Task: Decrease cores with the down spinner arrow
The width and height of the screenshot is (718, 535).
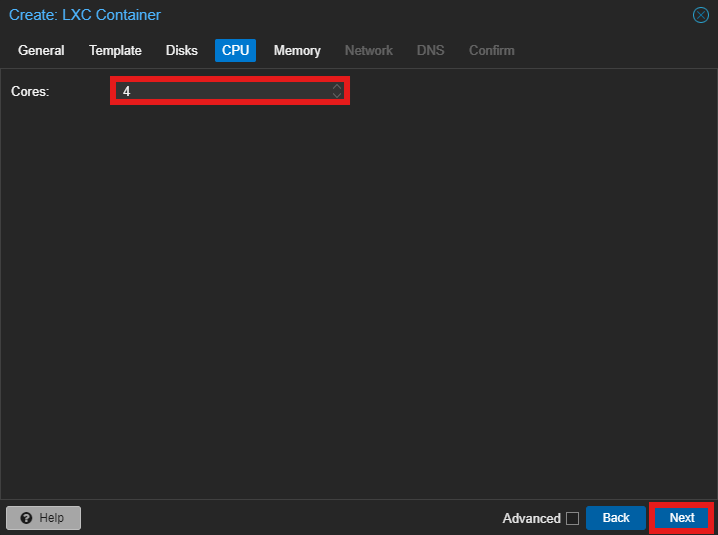Action: [337, 95]
